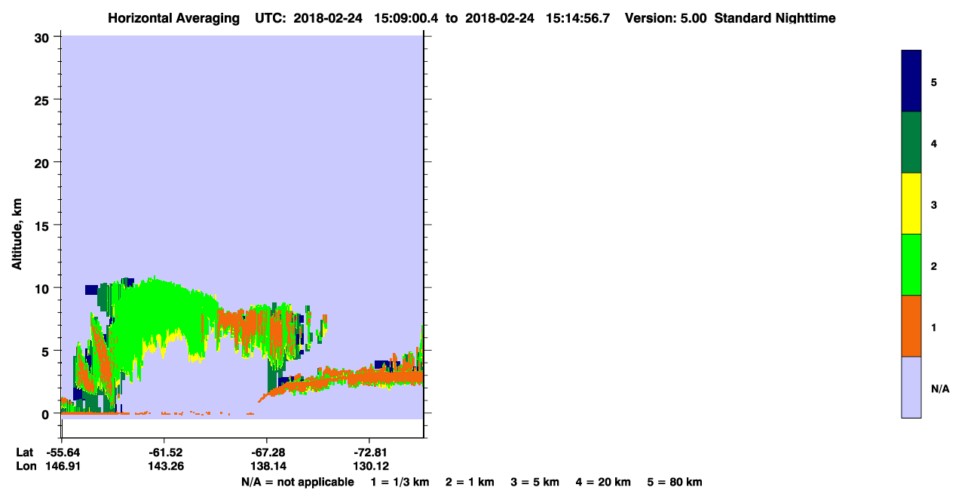This screenshot has height=503, width=980.
Task: Click the latitude value -55.64
Action: click(62, 452)
